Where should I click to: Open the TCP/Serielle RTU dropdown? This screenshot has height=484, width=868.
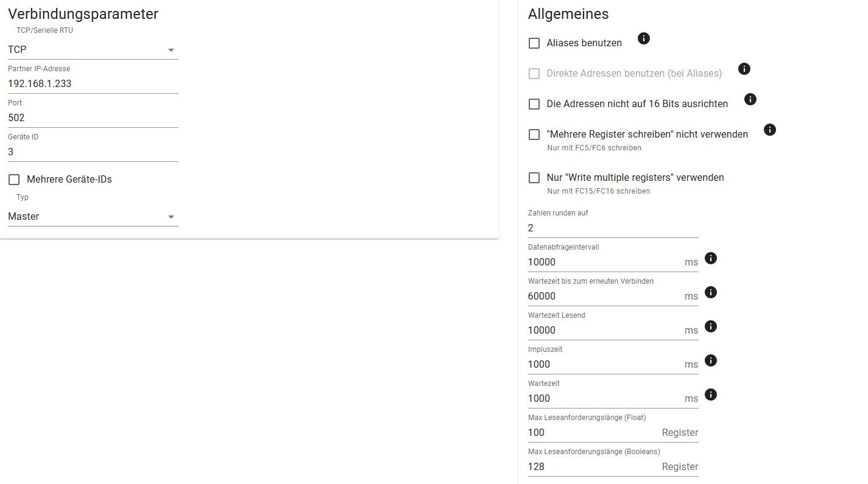[93, 50]
